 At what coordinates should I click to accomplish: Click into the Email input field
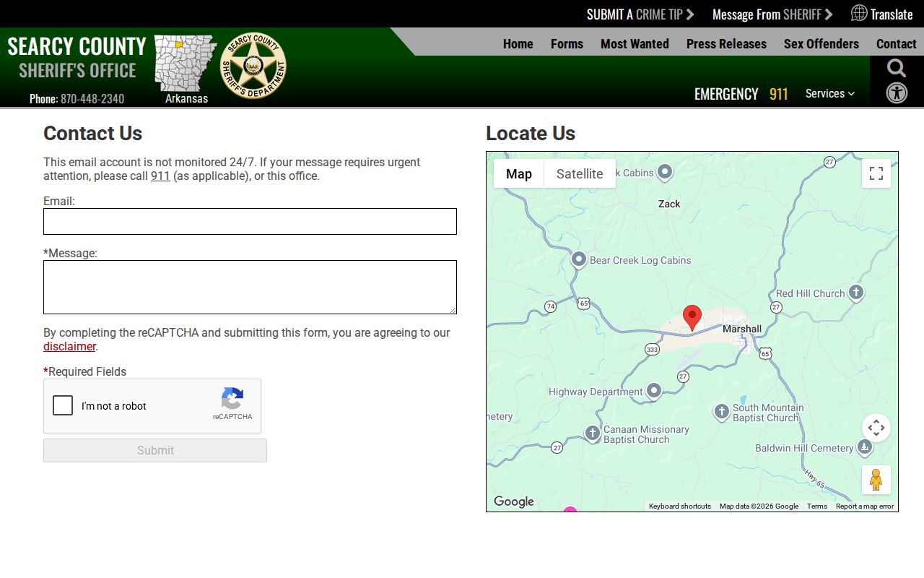[x=250, y=221]
